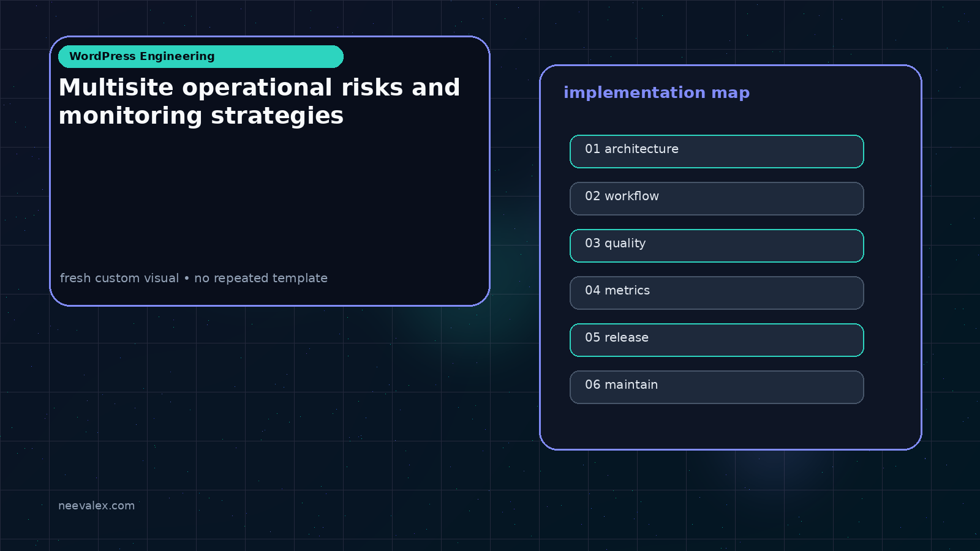The width and height of the screenshot is (980, 551).
Task: Choose the 03 quality step
Action: point(717,246)
